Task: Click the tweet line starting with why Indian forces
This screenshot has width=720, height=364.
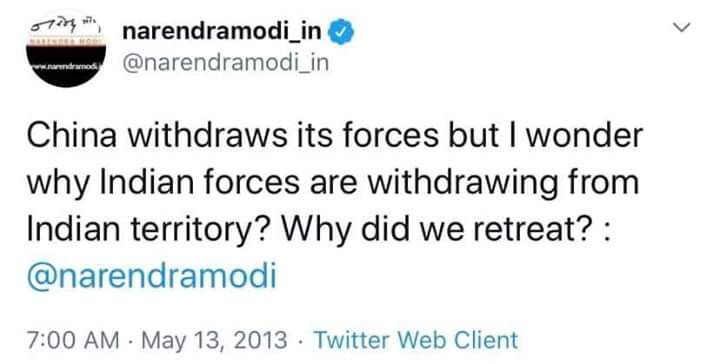Action: (x=333, y=183)
